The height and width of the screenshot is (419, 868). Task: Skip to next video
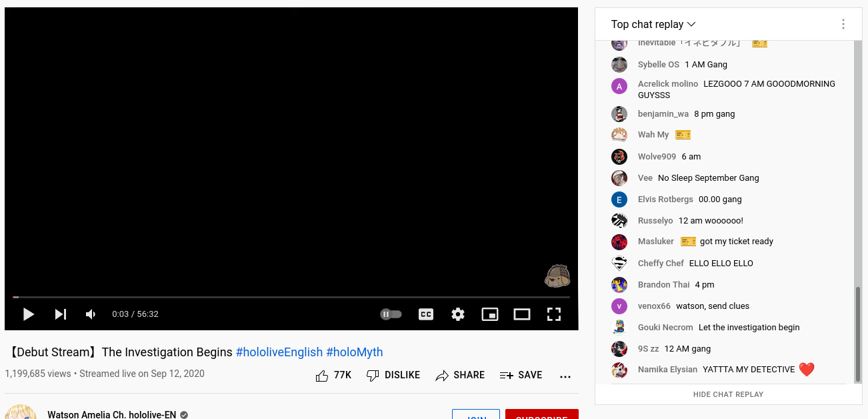(61, 314)
